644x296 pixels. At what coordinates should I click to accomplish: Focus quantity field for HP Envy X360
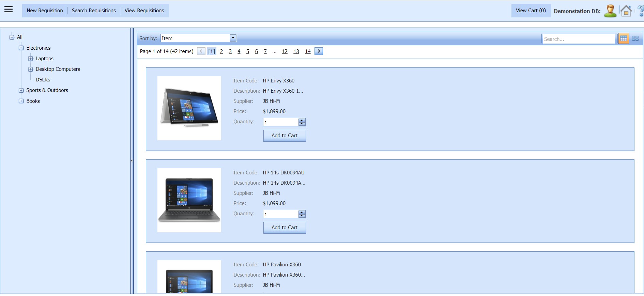[281, 122]
